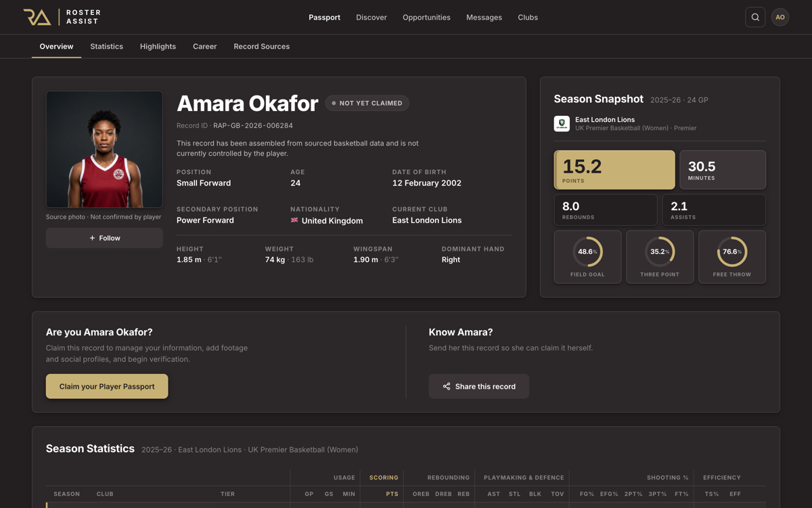Click the Three Point percentage ring
812x508 pixels.
click(x=660, y=251)
